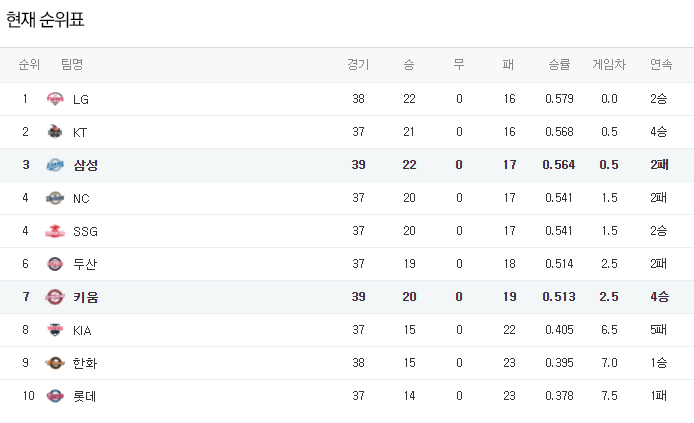Click the 승률 column header
Screen dimensions: 694x423
(x=559, y=65)
